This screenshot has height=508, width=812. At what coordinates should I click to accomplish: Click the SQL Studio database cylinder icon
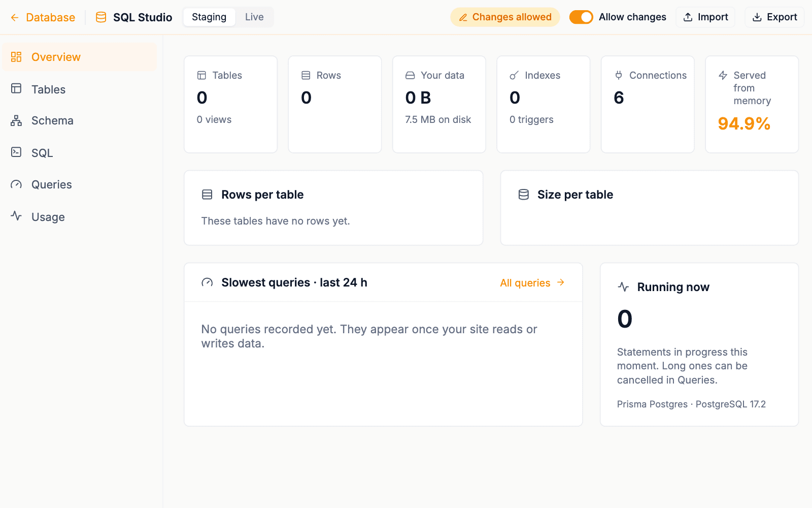tap(101, 17)
